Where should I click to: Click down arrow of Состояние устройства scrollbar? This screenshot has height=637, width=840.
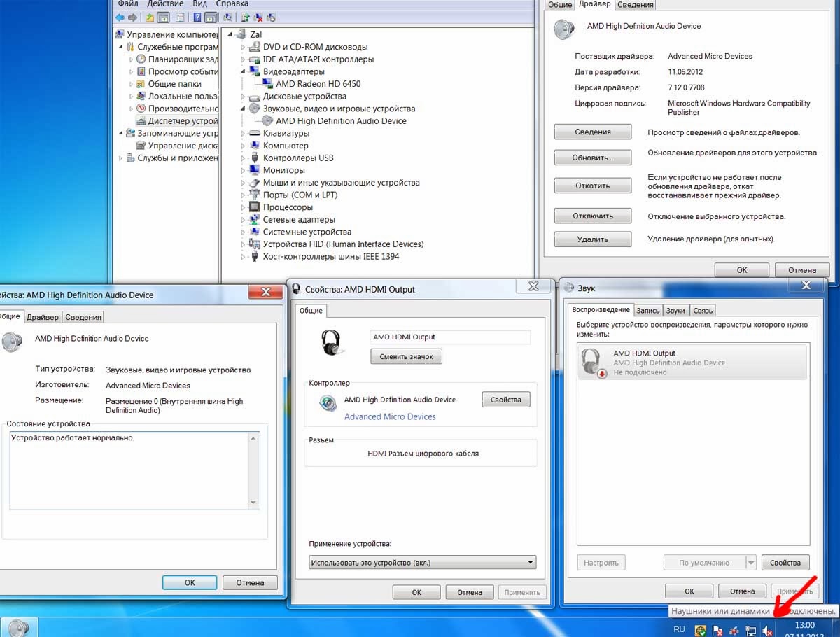254,503
